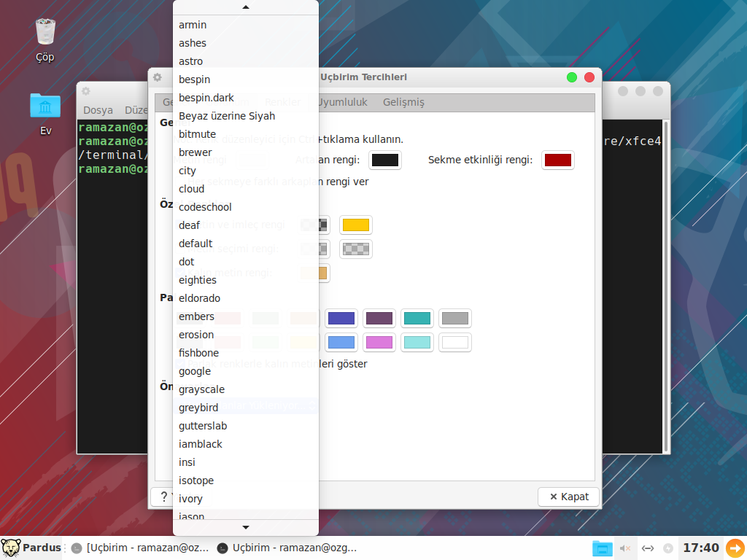Image resolution: width=747 pixels, height=560 pixels.
Task: Click the gear icon in Uçbirim Tercihleri titlebar
Action: [x=158, y=77]
